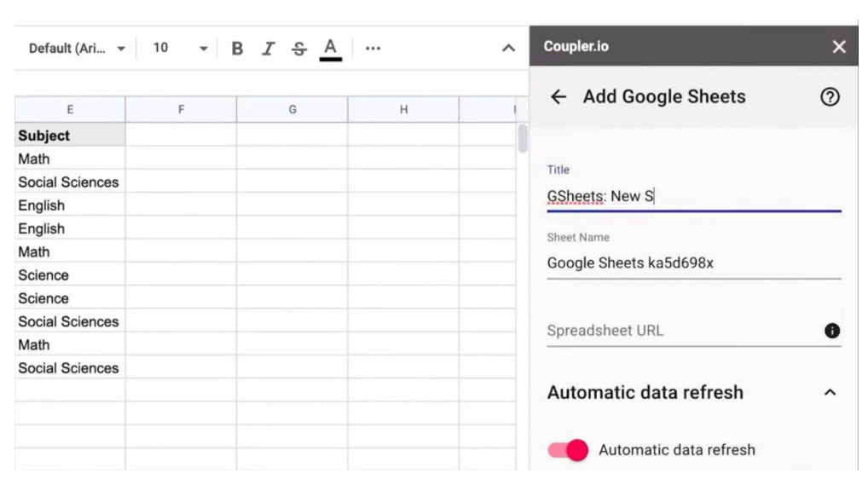Image resolution: width=868 pixels, height=491 pixels.
Task: Disable the Automatic data refresh toggle
Action: [568, 449]
